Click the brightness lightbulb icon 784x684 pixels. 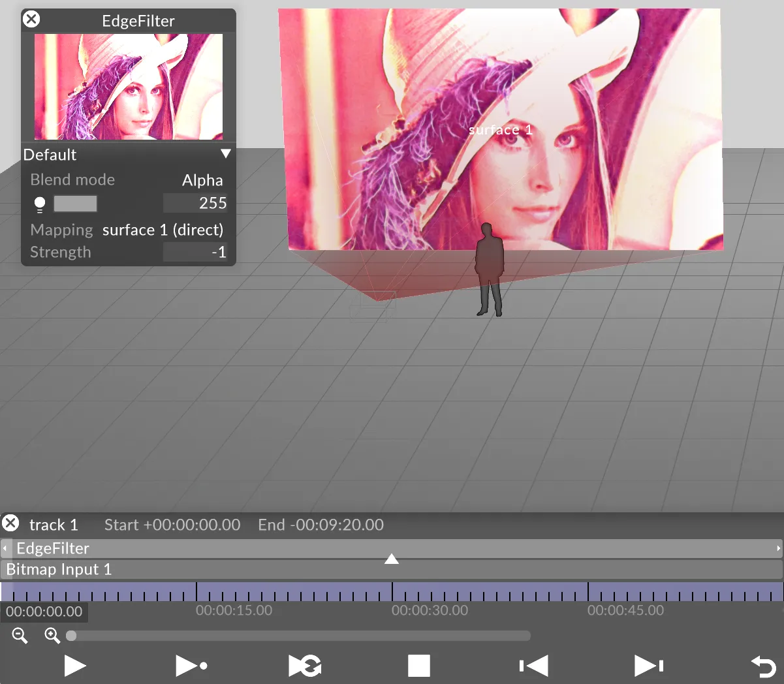click(x=40, y=204)
